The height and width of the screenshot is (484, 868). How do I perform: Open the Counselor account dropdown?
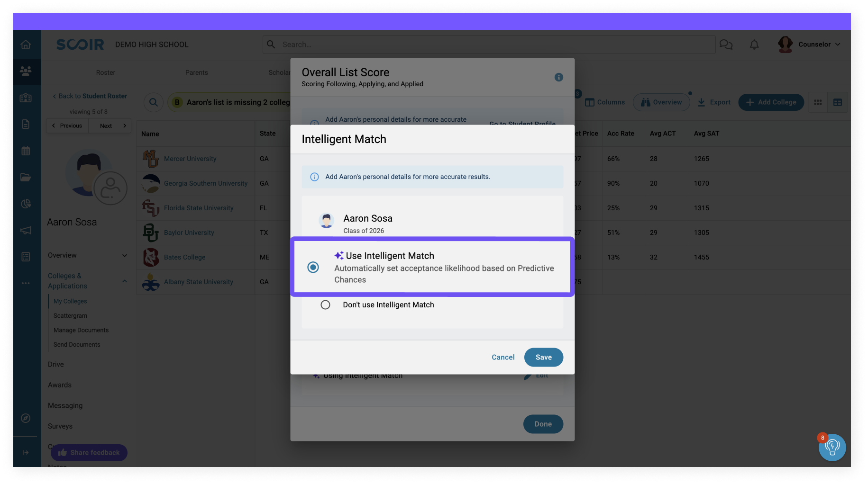(x=819, y=45)
